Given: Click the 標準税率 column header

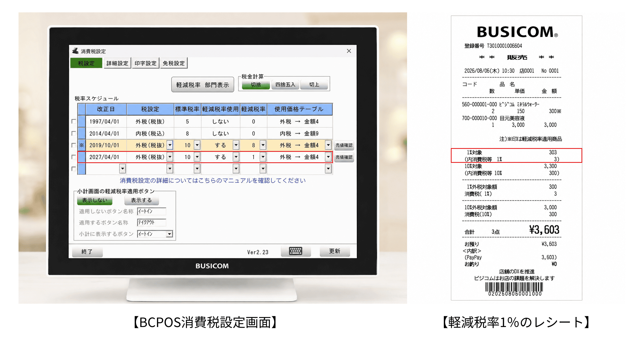Looking at the screenshot, I should [x=187, y=109].
